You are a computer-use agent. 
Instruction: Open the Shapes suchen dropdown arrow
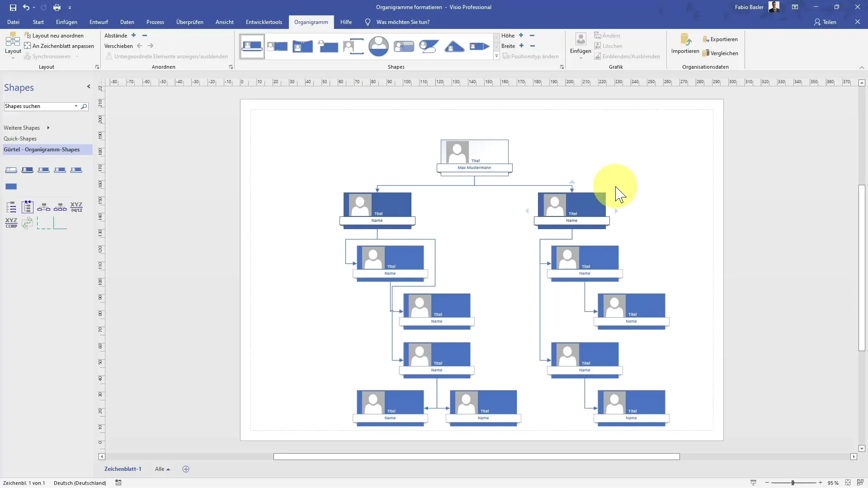click(x=76, y=106)
